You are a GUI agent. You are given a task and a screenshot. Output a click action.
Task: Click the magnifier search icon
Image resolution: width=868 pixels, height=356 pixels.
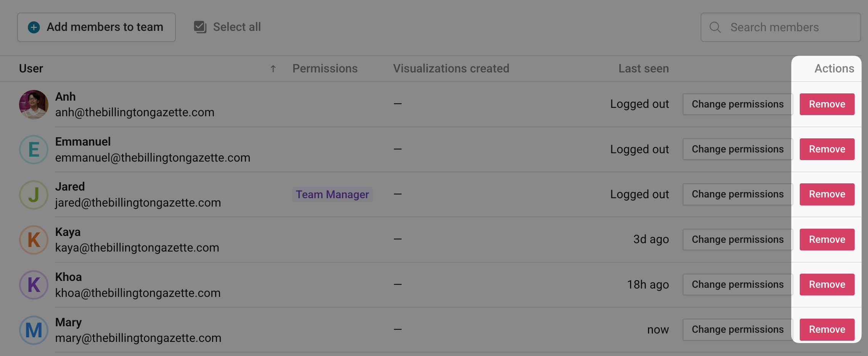click(x=715, y=27)
